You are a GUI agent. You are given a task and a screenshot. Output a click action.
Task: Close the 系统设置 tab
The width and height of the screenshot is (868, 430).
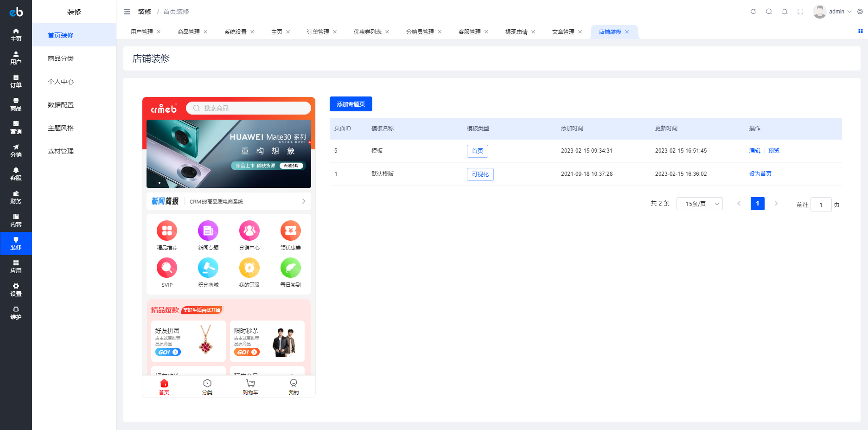[252, 32]
